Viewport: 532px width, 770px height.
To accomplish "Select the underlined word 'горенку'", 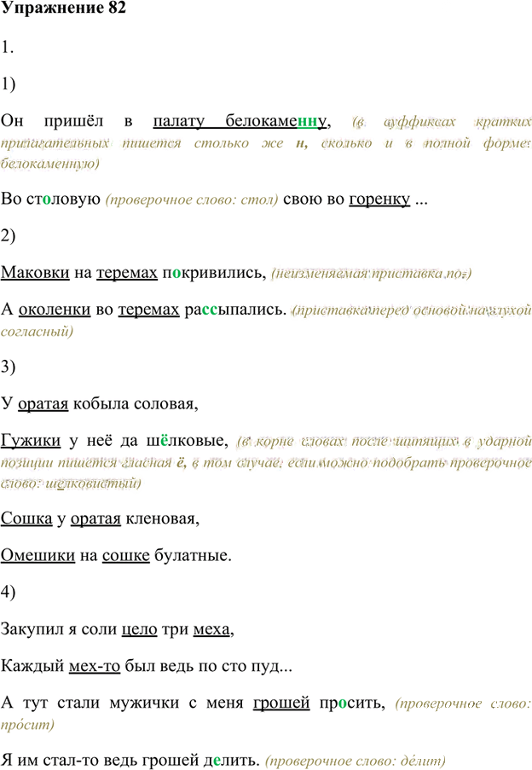I will 379,199.
